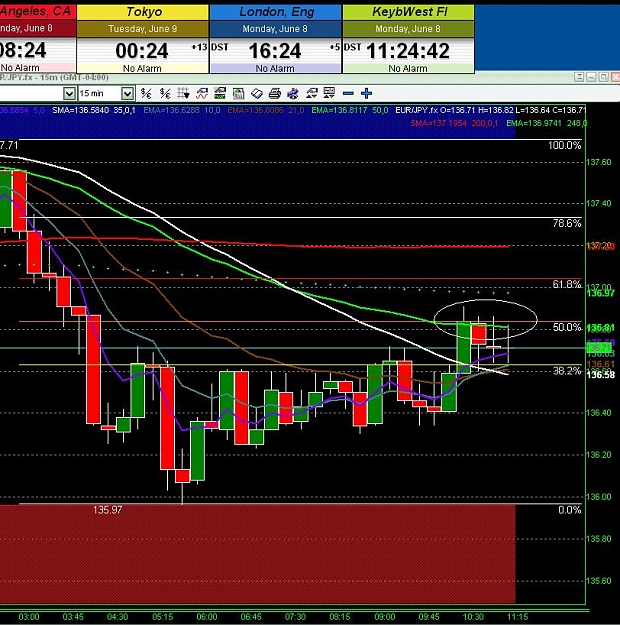Zoom out with the blue minus icon

(348, 94)
